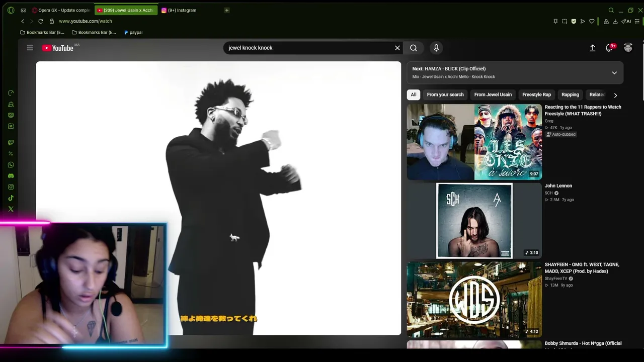Click the site security padlock icon

click(51, 21)
